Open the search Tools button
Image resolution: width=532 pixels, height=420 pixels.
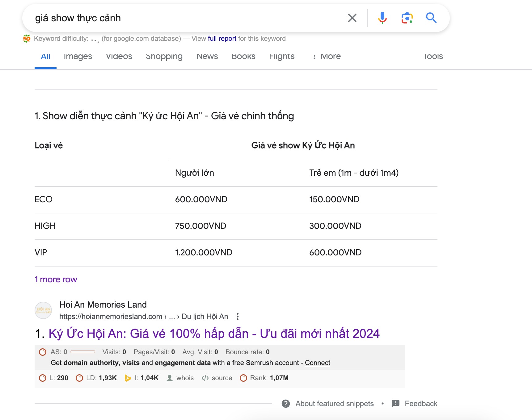coord(433,57)
